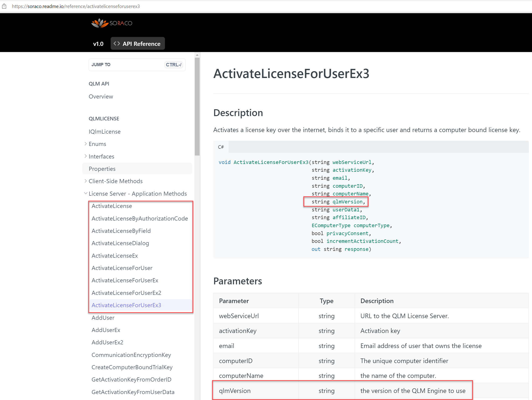Click the v1.0 version label
The image size is (532, 400).
[98, 44]
